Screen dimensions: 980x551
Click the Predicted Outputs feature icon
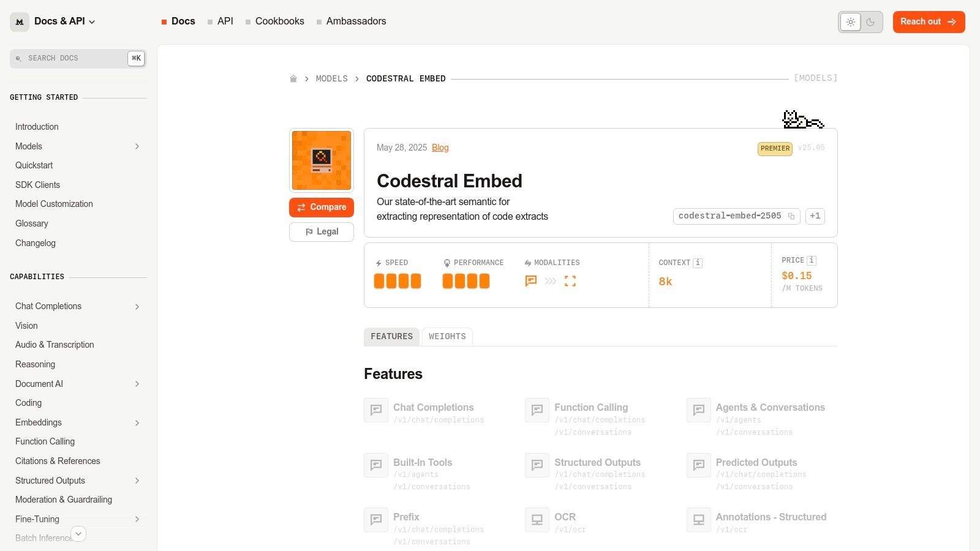point(699,465)
